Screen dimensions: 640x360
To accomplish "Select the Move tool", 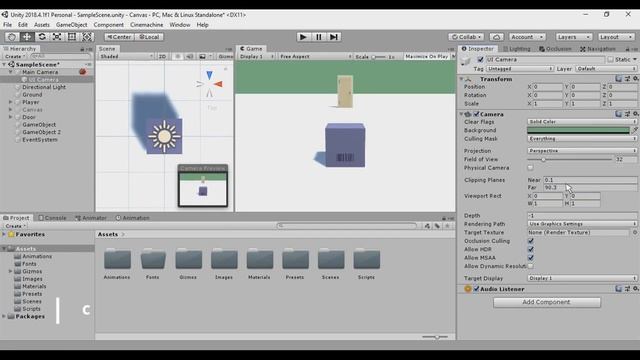I will [27, 37].
